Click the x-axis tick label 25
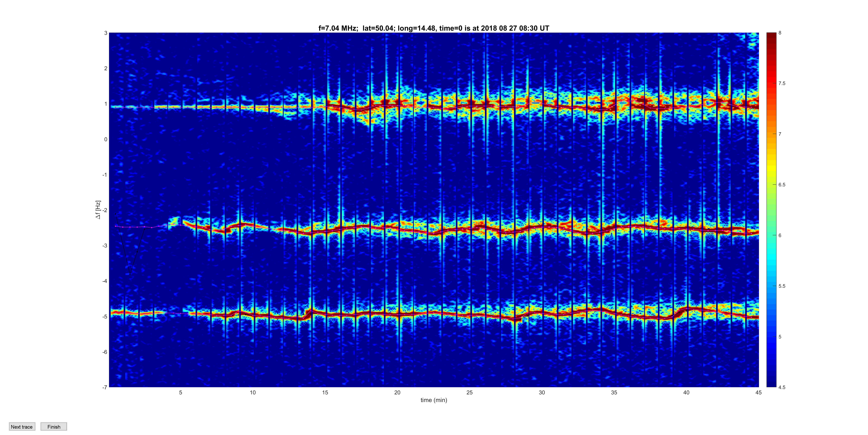 [469, 393]
